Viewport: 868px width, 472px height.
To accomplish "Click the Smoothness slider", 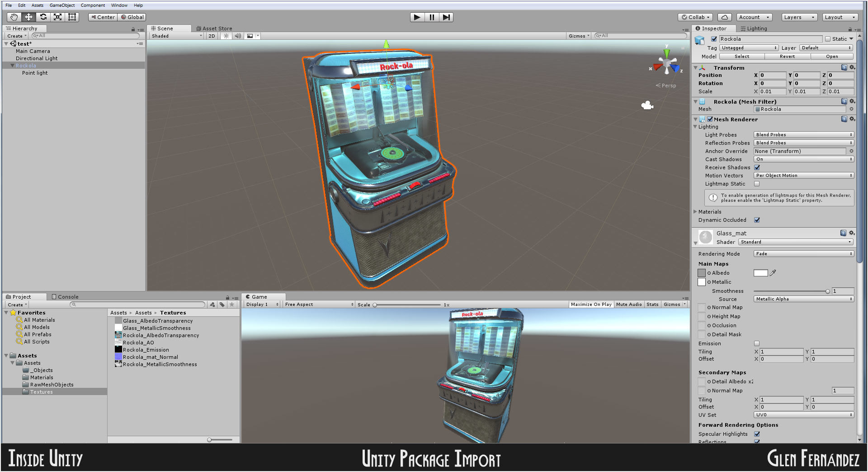I will click(791, 291).
